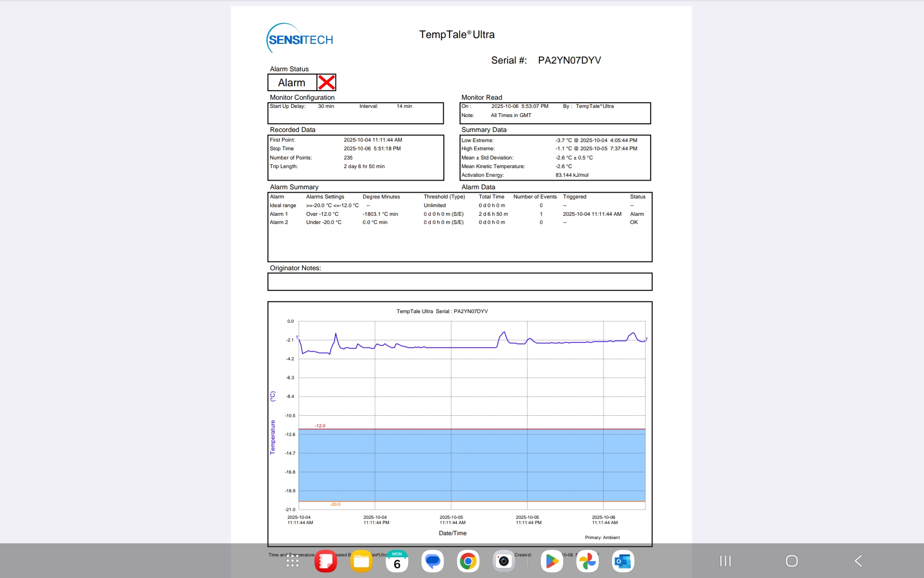Click the orange -20.0 threshold label
Screen dimensions: 924x578
(x=335, y=504)
